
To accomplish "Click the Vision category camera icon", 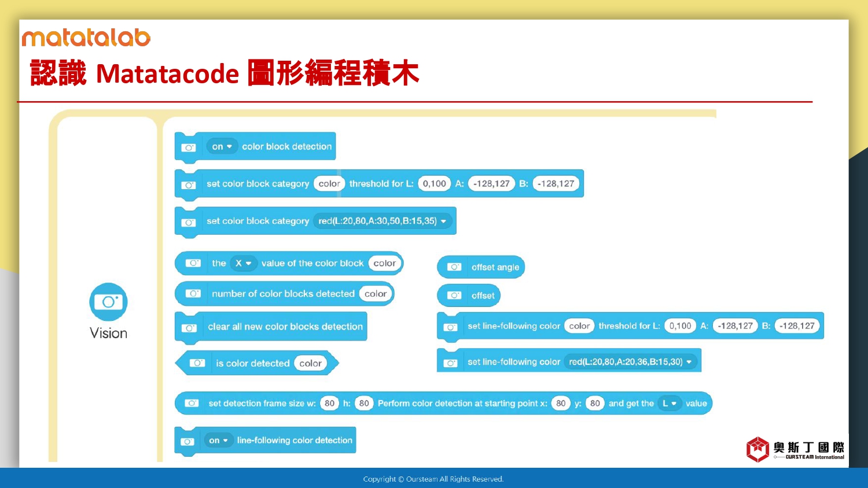I will [108, 302].
